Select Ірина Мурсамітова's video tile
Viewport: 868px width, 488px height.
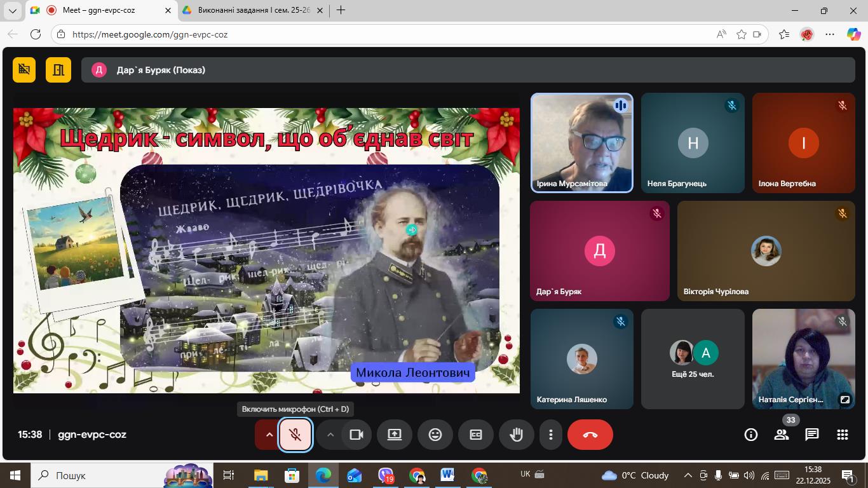582,143
